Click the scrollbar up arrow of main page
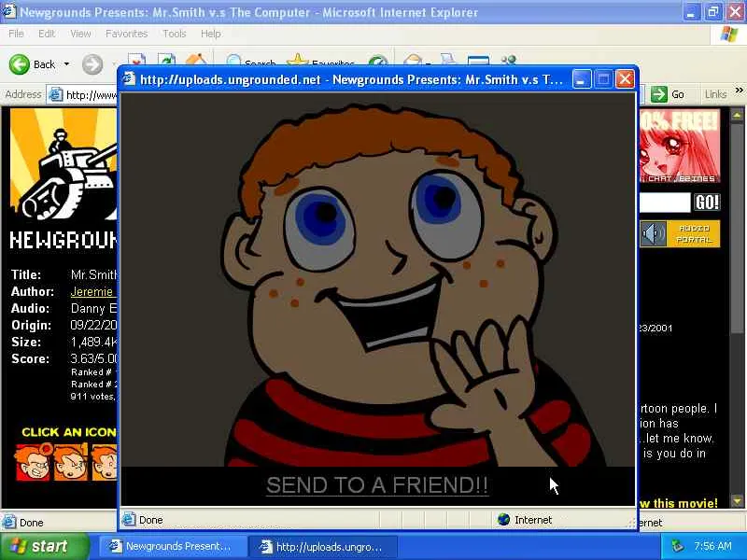 737,115
